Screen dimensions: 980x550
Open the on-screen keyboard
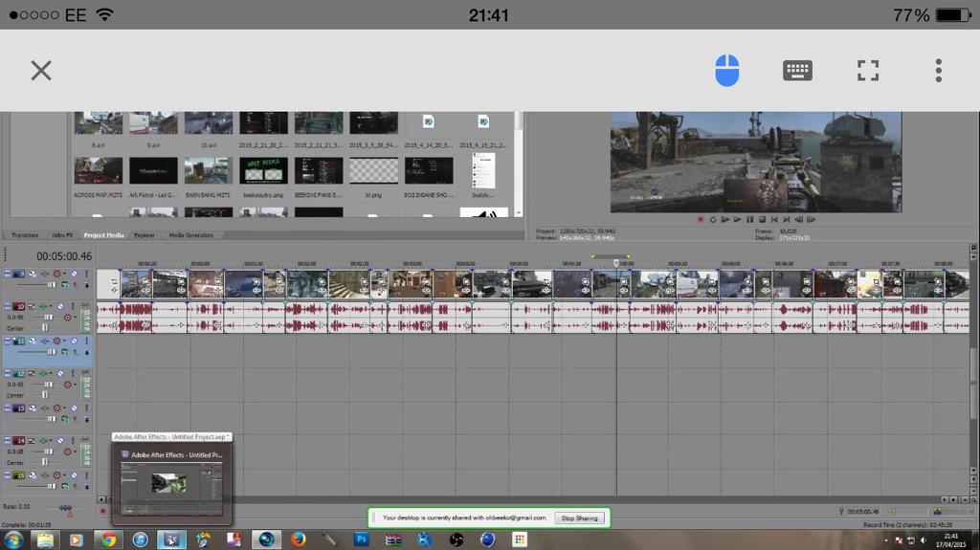tap(797, 71)
